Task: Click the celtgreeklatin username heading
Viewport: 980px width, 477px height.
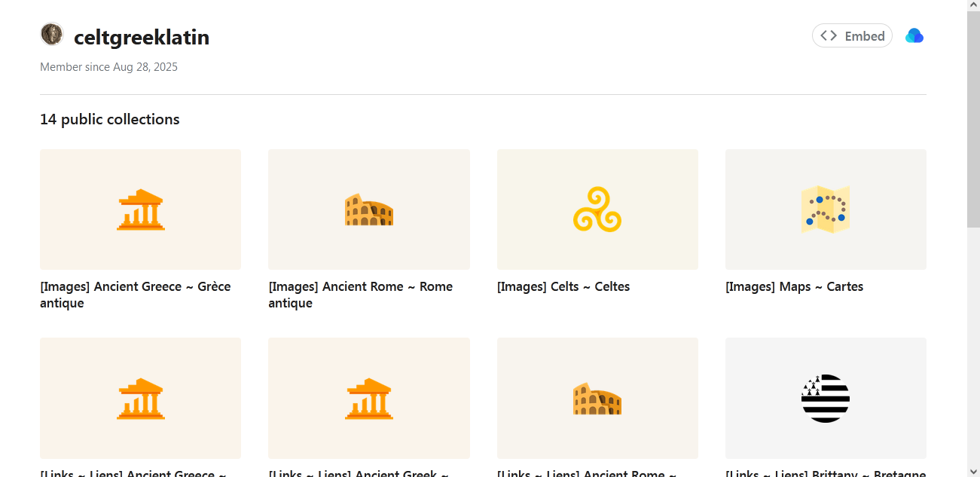Action: 142,37
